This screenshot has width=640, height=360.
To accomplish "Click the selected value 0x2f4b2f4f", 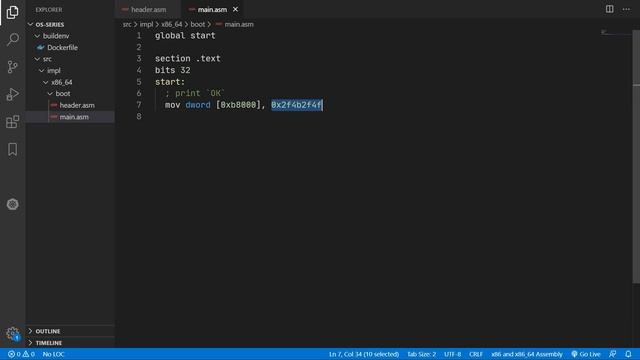I will 297,105.
